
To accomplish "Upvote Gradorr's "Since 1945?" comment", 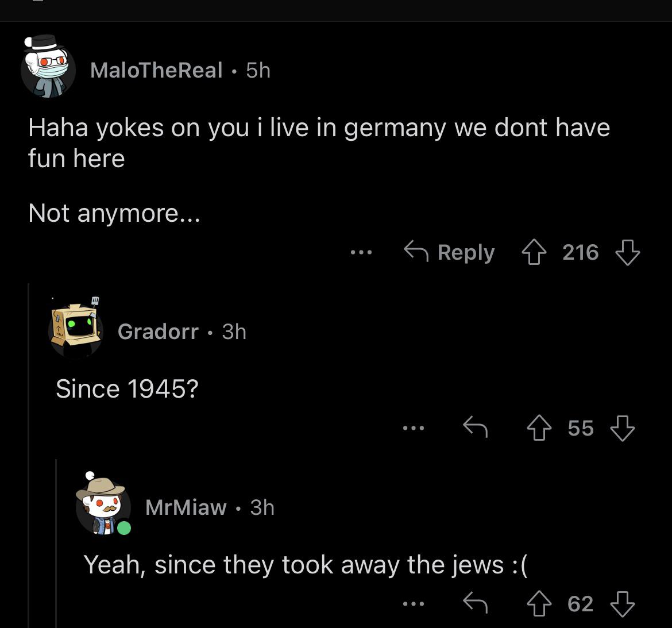I will click(x=539, y=428).
